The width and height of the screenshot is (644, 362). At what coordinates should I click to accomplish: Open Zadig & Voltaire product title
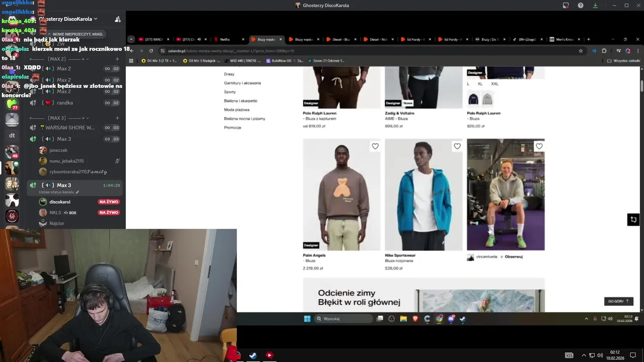coord(399,113)
